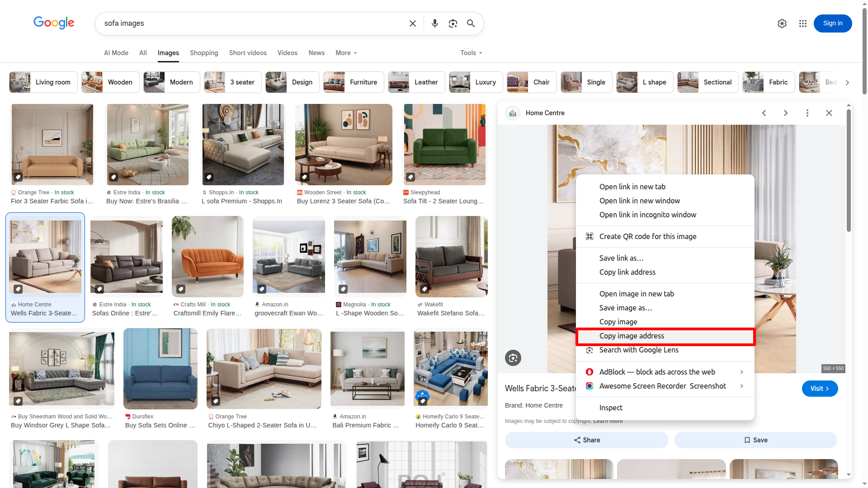Switch to AI Mode tab
The image size is (868, 488).
pos(116,53)
